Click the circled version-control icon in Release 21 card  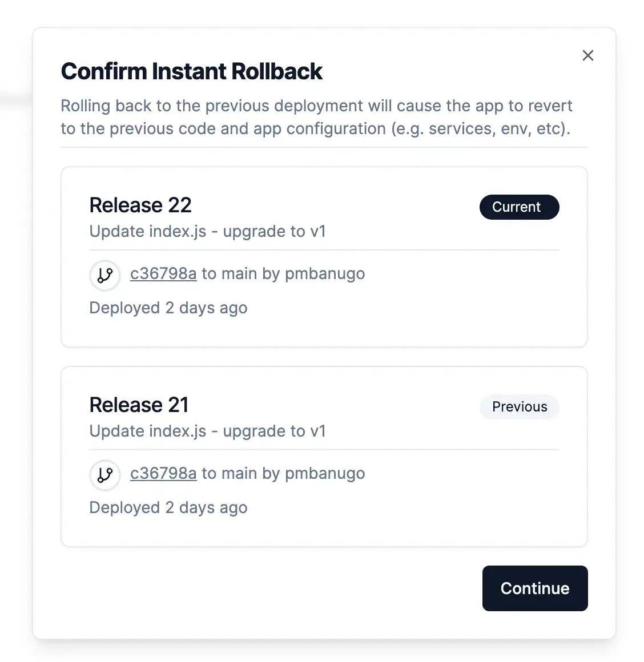click(104, 475)
